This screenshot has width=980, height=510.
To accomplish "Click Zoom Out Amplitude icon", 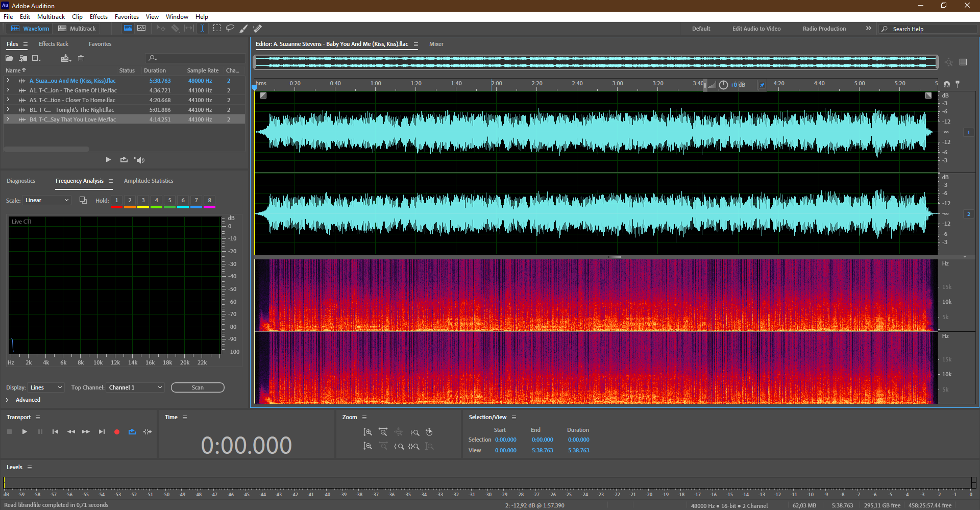I will pyautogui.click(x=367, y=446).
